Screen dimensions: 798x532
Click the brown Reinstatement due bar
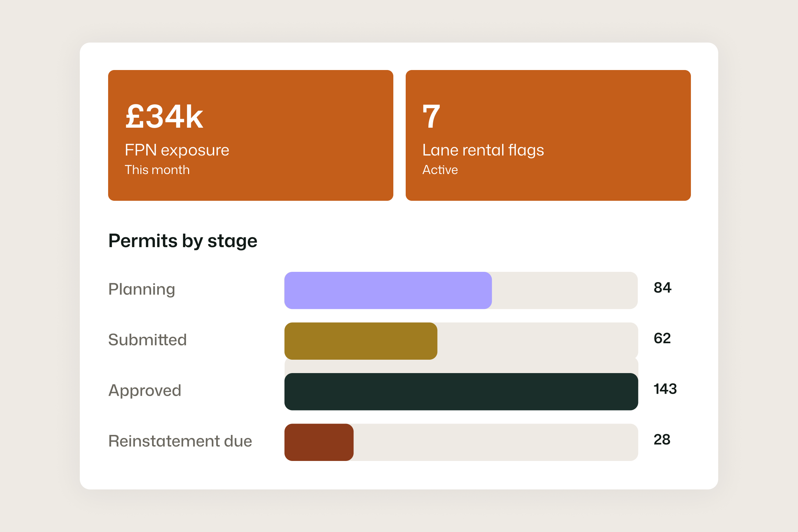point(319,442)
